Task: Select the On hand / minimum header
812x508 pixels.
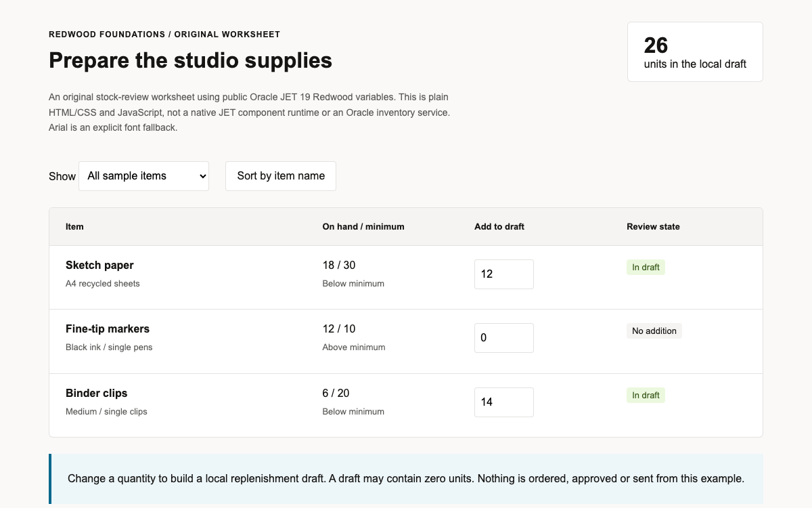Action: tap(363, 227)
